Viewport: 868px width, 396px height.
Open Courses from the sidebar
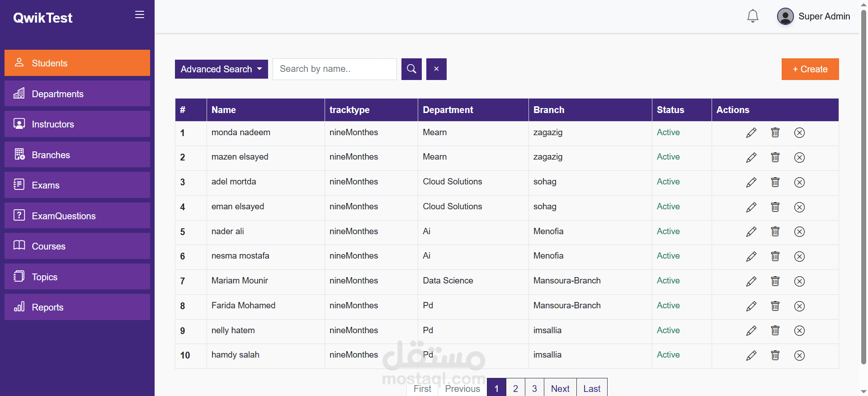point(77,246)
